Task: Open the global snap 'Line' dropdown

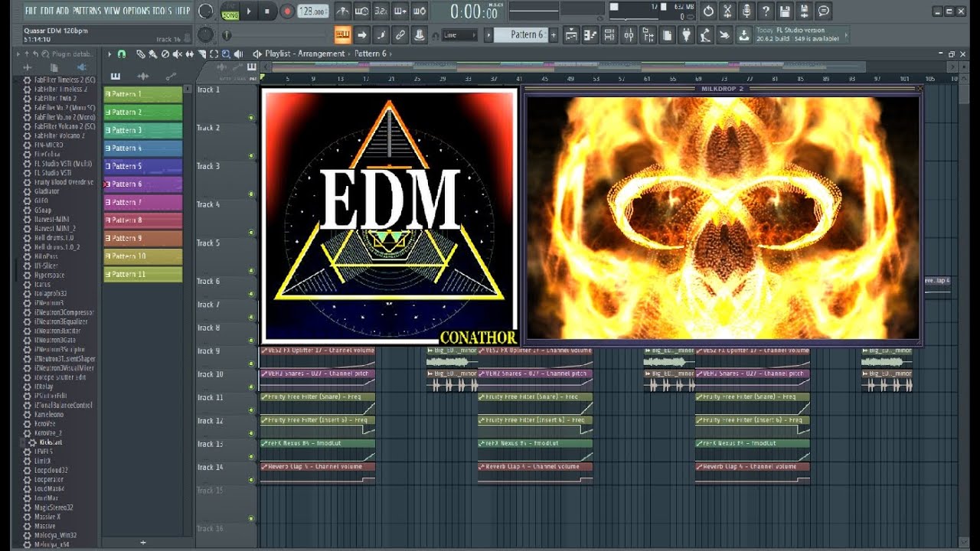Action: (460, 35)
